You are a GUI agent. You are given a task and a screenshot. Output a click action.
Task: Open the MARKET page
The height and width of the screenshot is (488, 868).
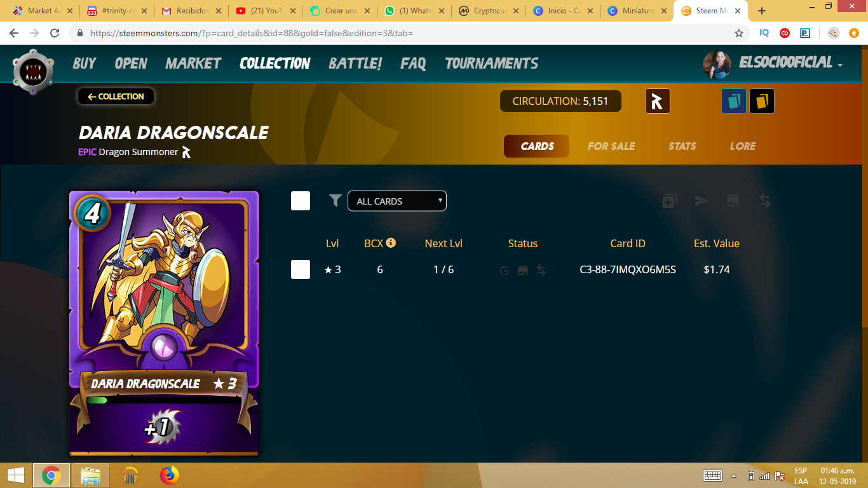pyautogui.click(x=193, y=63)
